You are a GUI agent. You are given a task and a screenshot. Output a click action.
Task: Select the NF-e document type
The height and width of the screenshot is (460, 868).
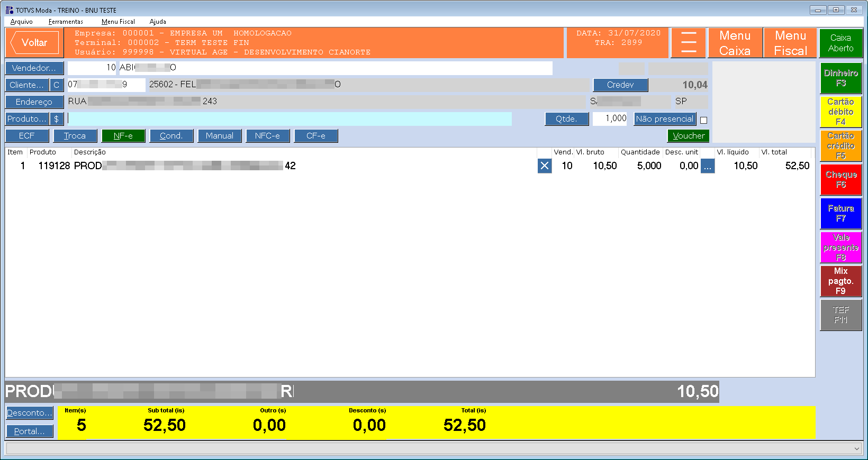(123, 136)
